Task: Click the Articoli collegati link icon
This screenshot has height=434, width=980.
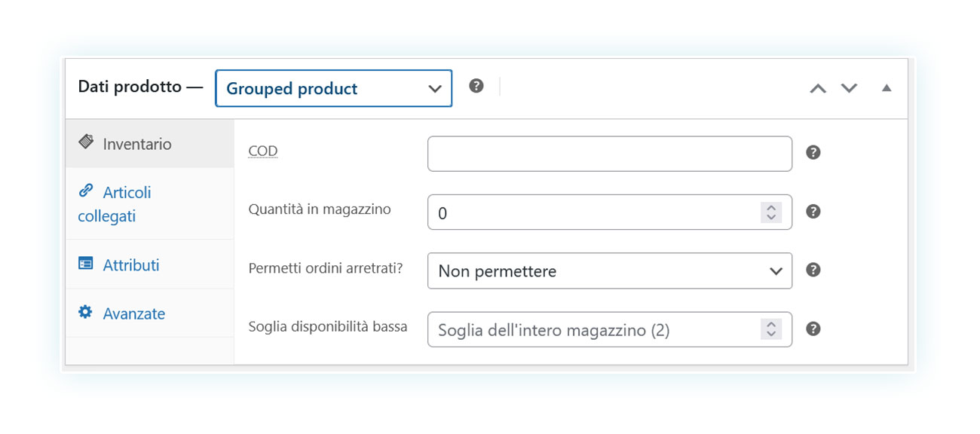Action: (86, 191)
